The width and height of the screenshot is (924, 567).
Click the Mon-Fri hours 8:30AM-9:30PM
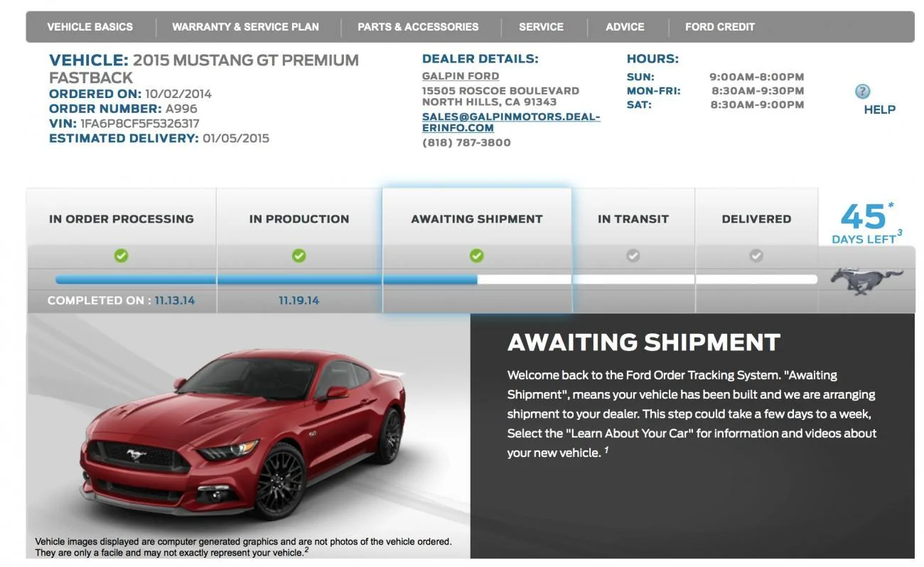(758, 91)
